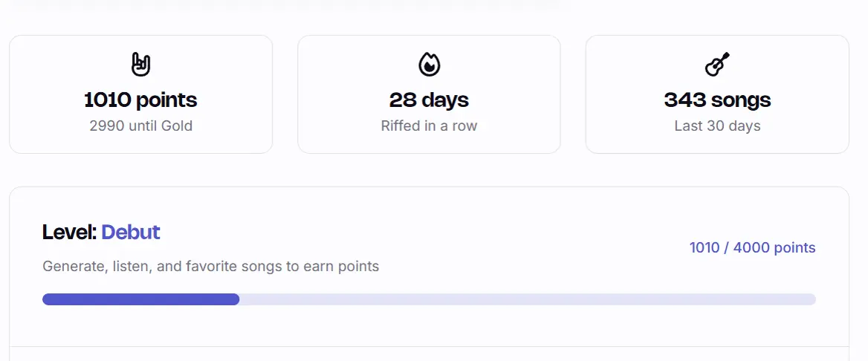
Task: Click the "1010 / 4000 points" counter
Action: [x=752, y=248]
